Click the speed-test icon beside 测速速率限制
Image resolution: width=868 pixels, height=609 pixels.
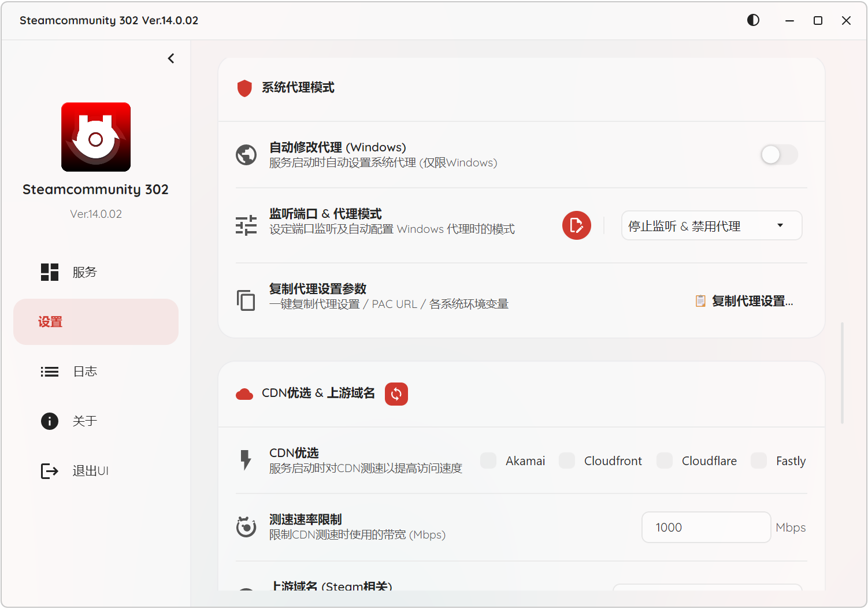[x=246, y=527]
